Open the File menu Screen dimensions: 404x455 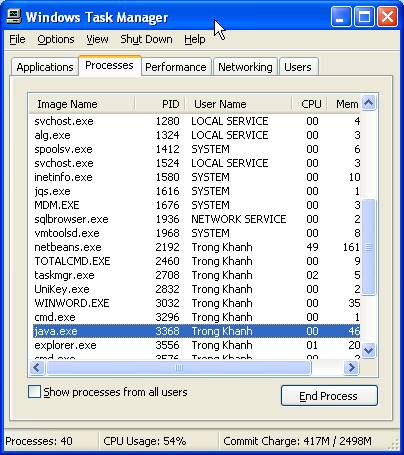(17, 39)
